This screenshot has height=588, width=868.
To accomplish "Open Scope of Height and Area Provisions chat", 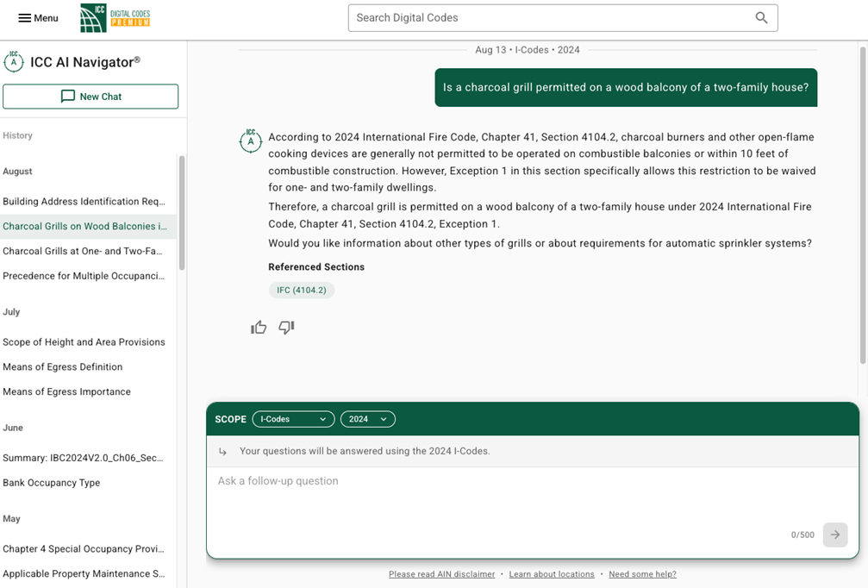I will (x=84, y=341).
